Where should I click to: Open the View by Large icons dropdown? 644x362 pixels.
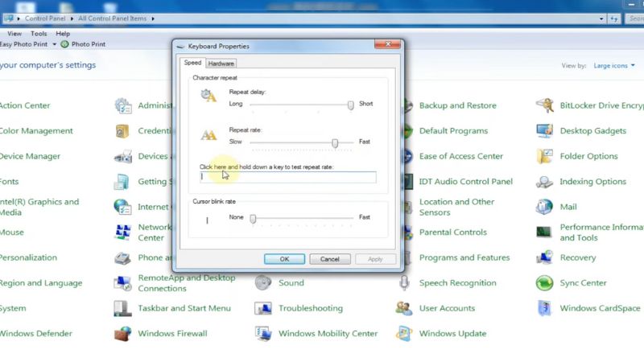click(x=613, y=66)
